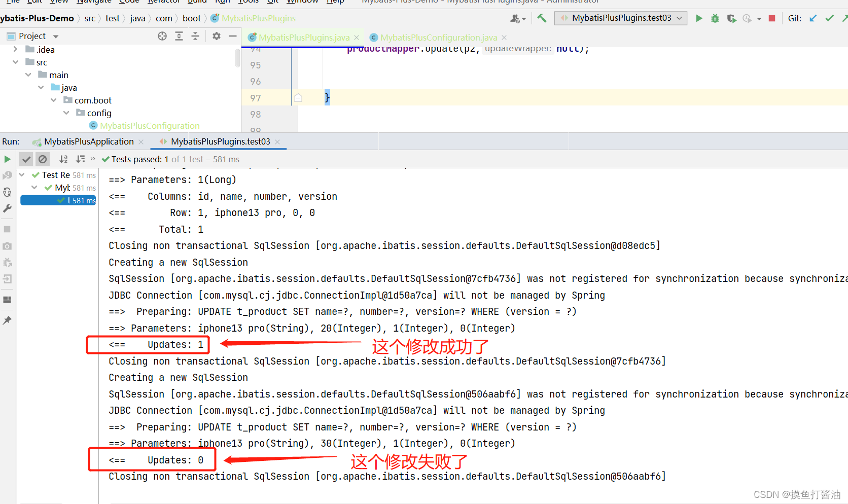This screenshot has width=848, height=504.
Task: Click the Run panel's disabled bug icon
Action: click(7, 262)
